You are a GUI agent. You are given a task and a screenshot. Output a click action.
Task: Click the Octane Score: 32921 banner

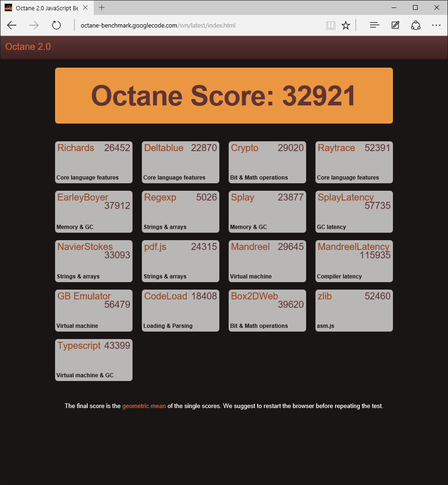pyautogui.click(x=224, y=96)
